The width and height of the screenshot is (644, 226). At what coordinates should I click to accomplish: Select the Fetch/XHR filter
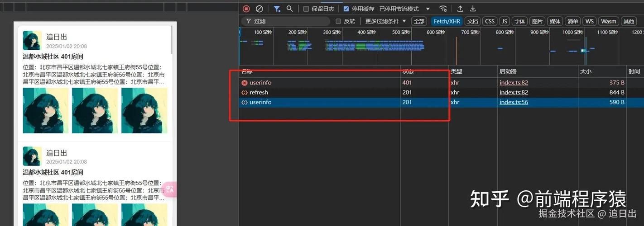pos(447,21)
